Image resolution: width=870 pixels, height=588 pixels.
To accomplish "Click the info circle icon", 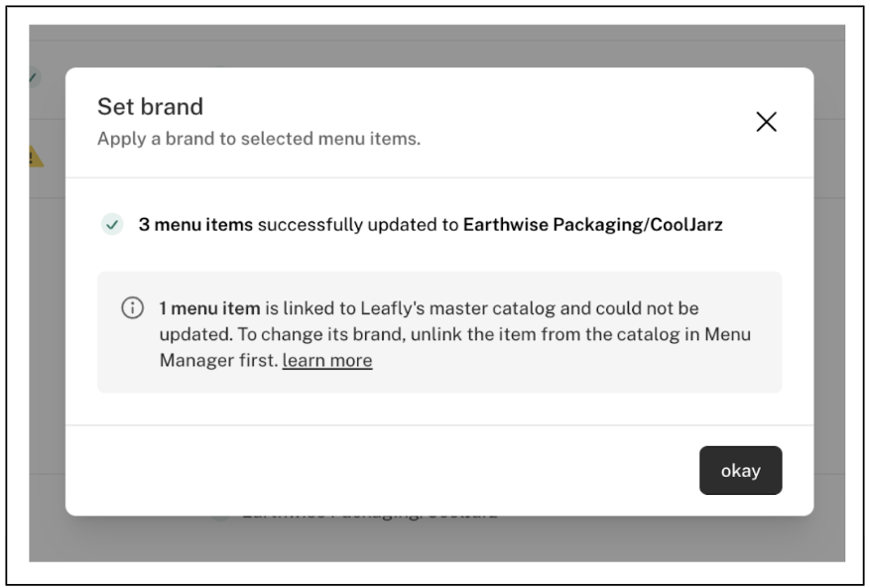I will pos(133,307).
